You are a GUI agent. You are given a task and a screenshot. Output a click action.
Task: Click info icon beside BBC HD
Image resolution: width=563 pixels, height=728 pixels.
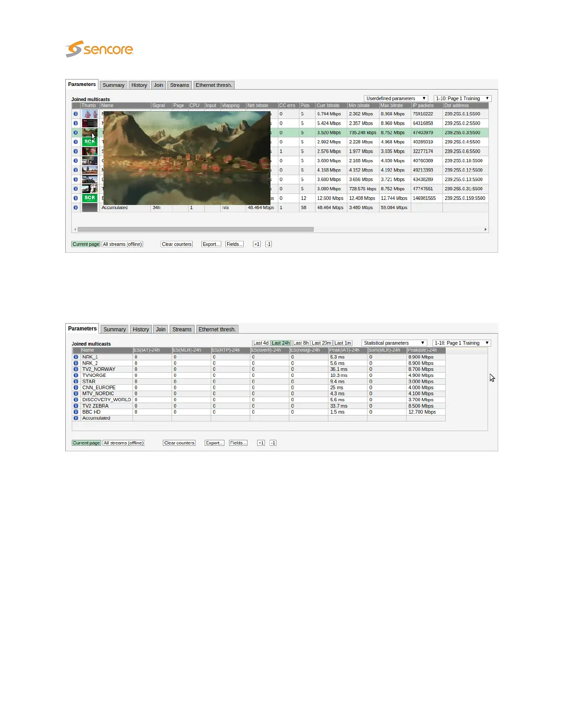point(76,412)
